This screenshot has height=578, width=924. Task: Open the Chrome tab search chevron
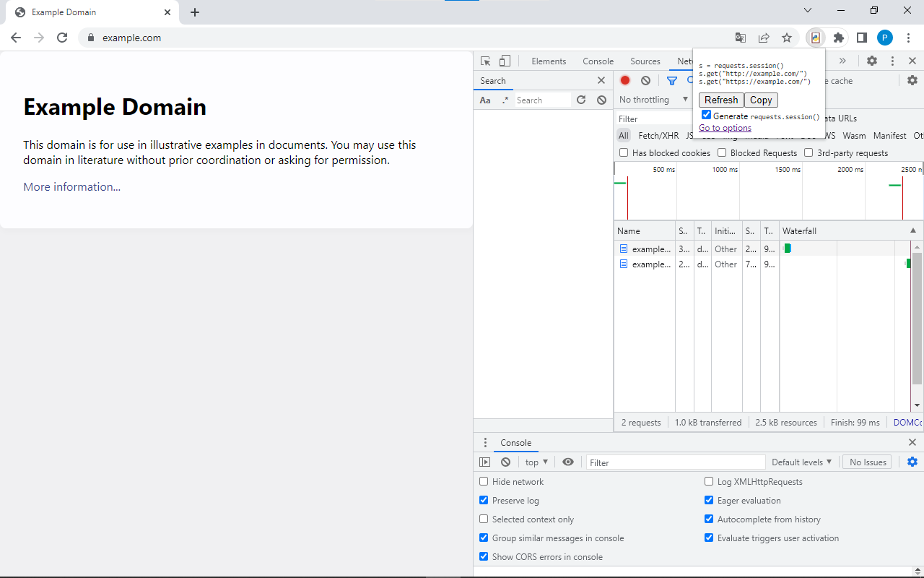click(808, 11)
